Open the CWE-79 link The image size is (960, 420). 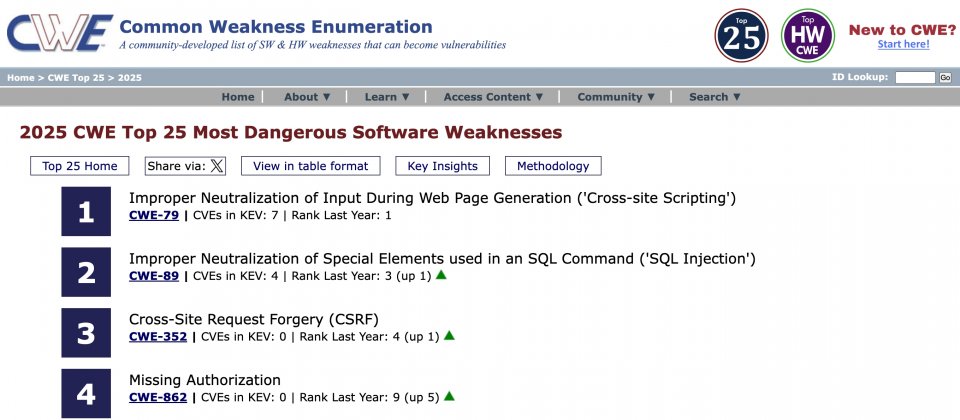coord(154,215)
